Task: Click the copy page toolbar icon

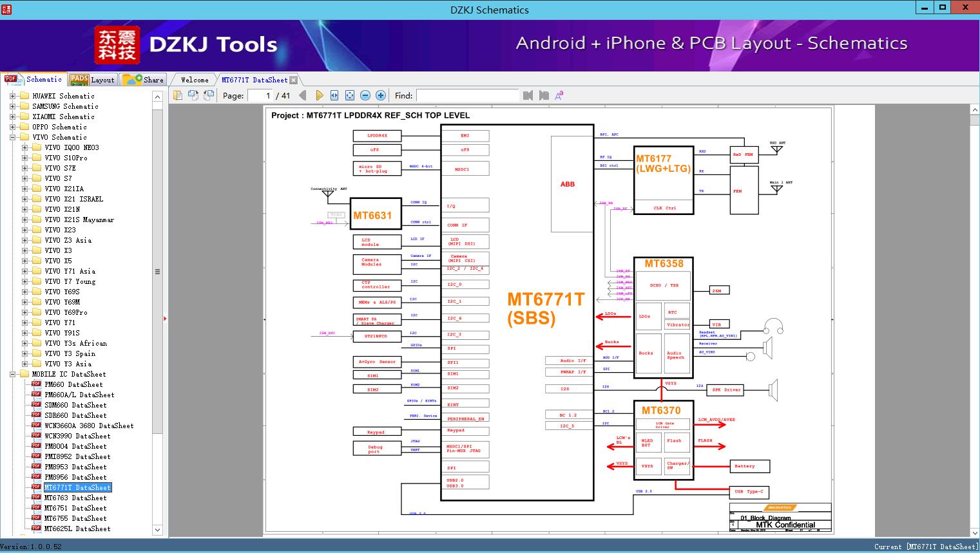Action: [178, 95]
